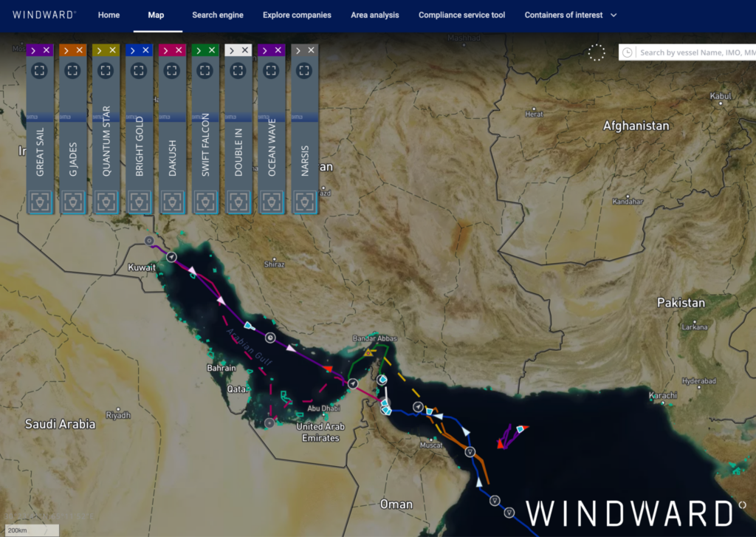Click focus frame icon for G JADES

pos(73,71)
